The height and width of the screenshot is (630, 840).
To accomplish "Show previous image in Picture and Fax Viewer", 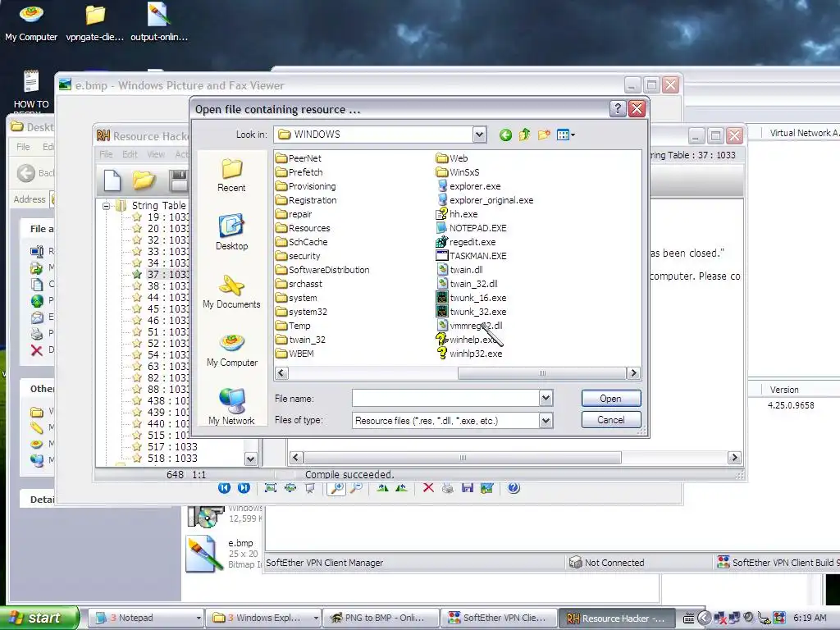I will pos(225,487).
